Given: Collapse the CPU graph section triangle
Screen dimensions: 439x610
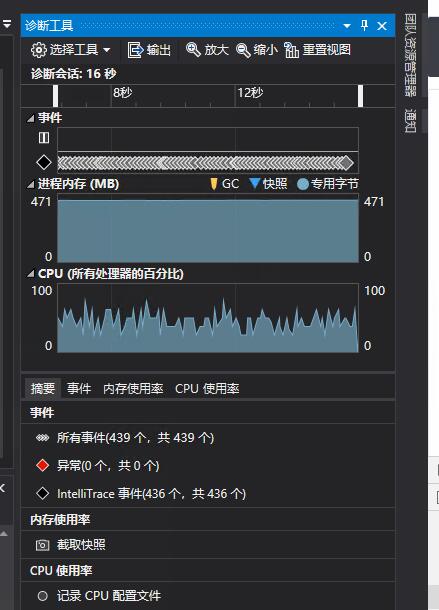Looking at the screenshot, I should pos(30,274).
